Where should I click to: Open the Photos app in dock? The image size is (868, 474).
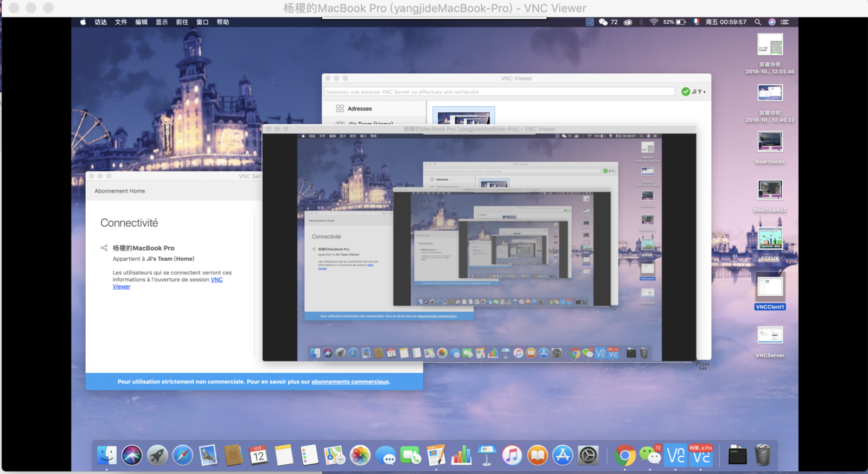coord(360,456)
